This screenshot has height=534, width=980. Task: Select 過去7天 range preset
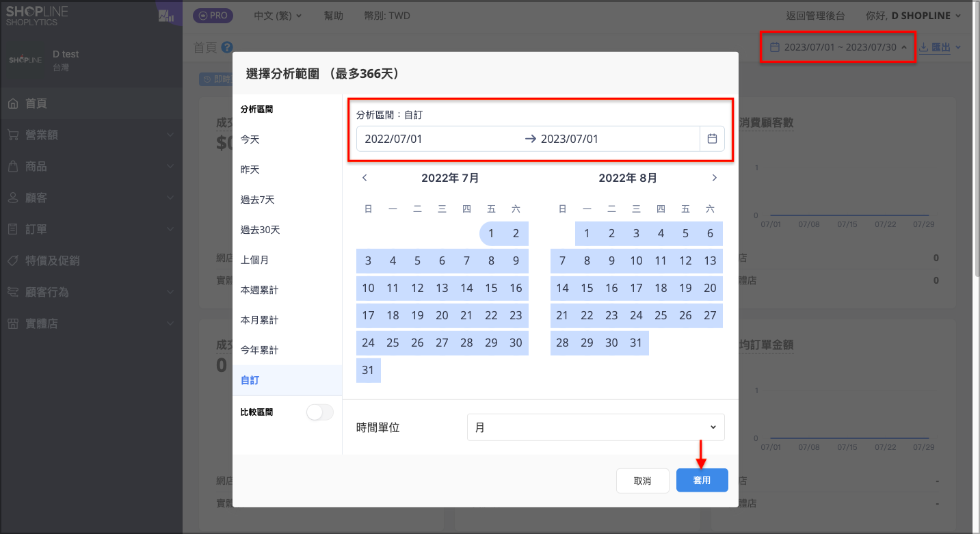[x=287, y=200]
